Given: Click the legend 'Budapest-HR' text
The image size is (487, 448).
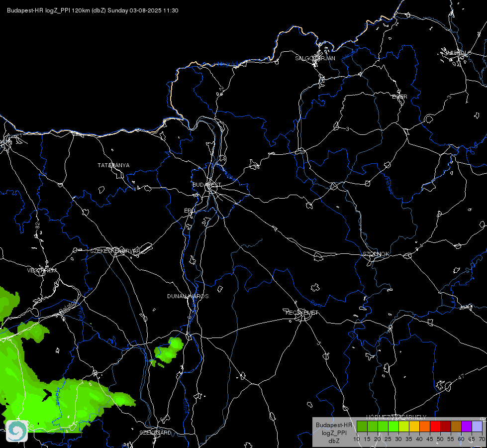Looking at the screenshot, I should 334,425.
